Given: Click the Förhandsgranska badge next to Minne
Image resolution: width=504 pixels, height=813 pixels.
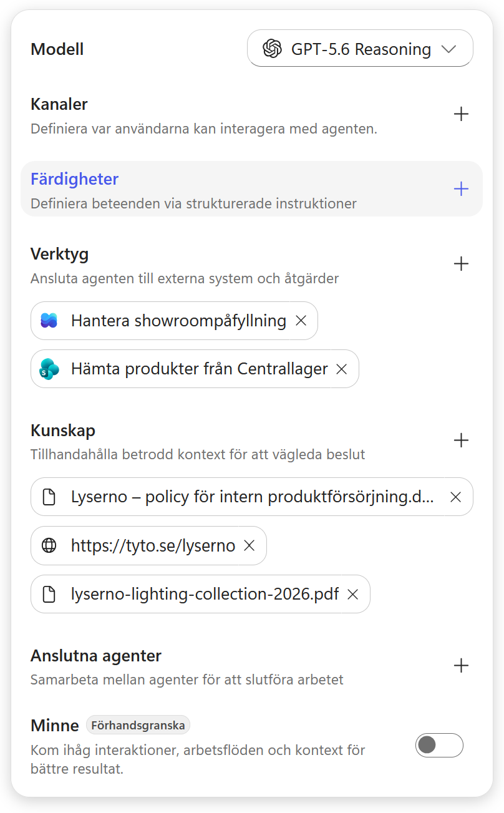Looking at the screenshot, I should tap(138, 725).
